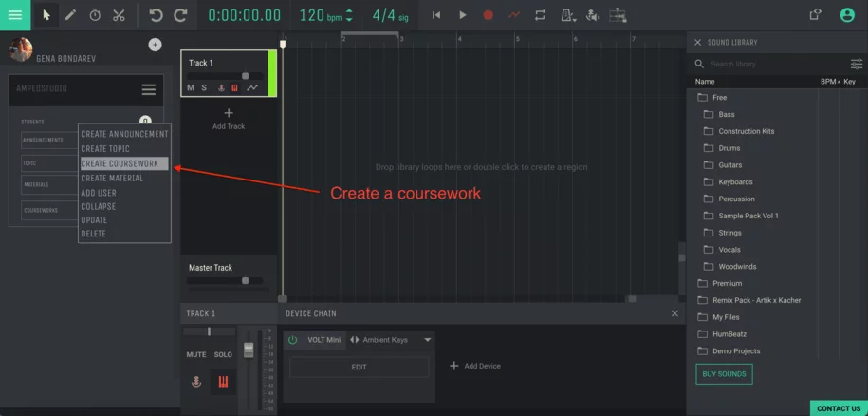
Task: Open the Materials section
Action: 50,185
